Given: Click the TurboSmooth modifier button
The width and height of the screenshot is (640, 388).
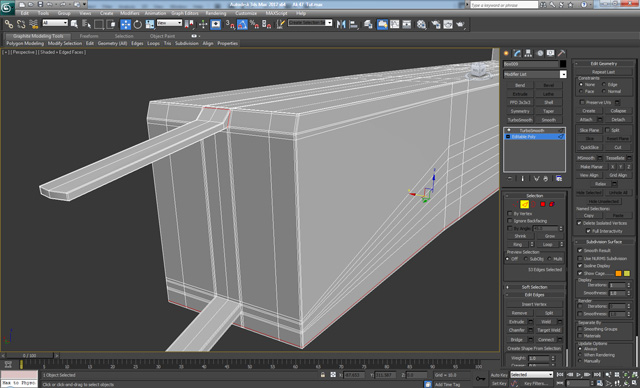Looking at the screenshot, I should [520, 120].
